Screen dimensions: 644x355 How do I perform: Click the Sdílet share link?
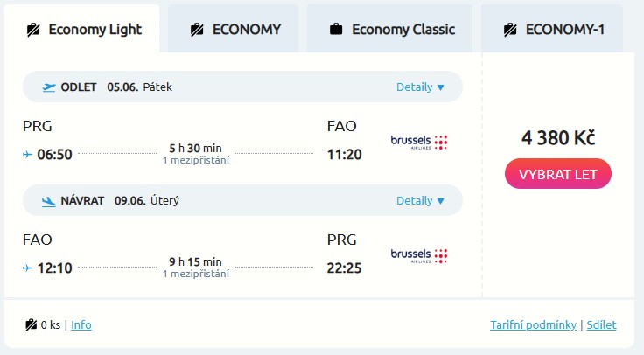pos(601,325)
